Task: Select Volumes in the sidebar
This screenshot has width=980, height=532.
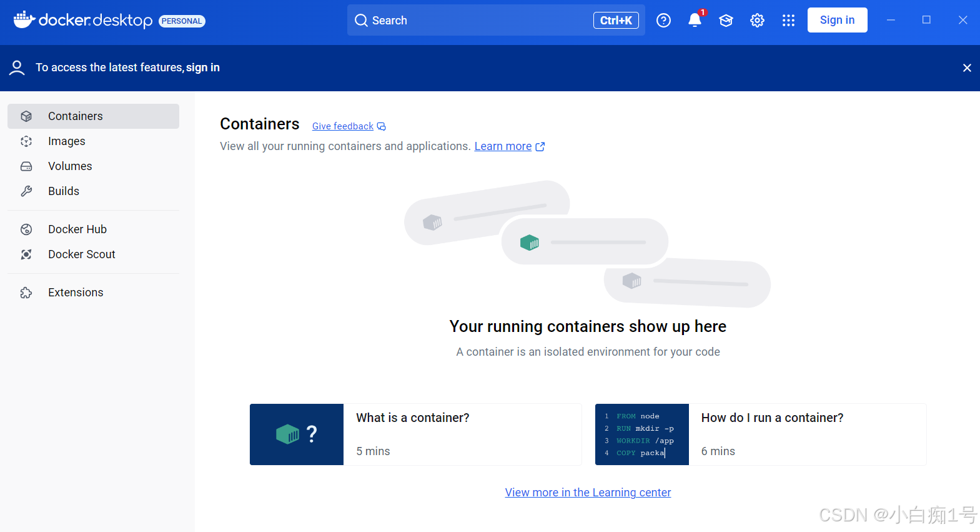Action: point(93,166)
